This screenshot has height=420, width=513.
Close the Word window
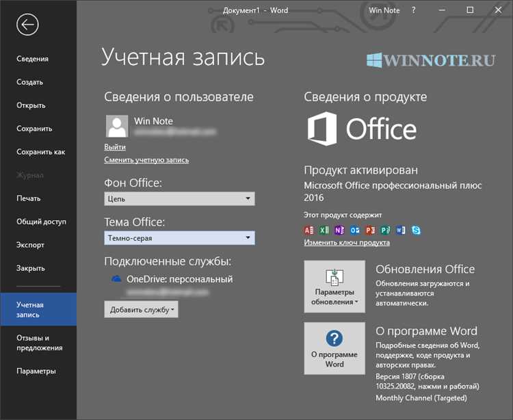[498, 10]
